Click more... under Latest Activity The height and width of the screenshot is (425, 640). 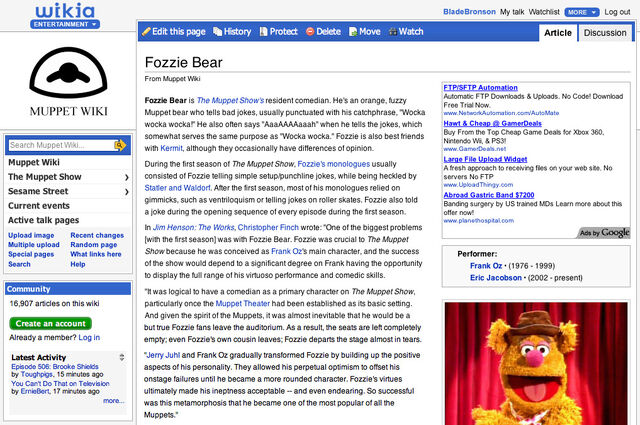[x=114, y=401]
